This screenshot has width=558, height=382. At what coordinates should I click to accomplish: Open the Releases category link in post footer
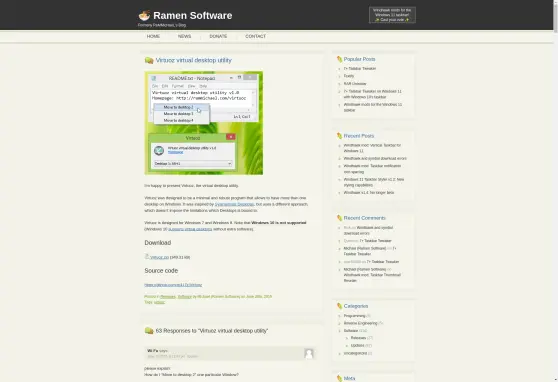(168, 297)
